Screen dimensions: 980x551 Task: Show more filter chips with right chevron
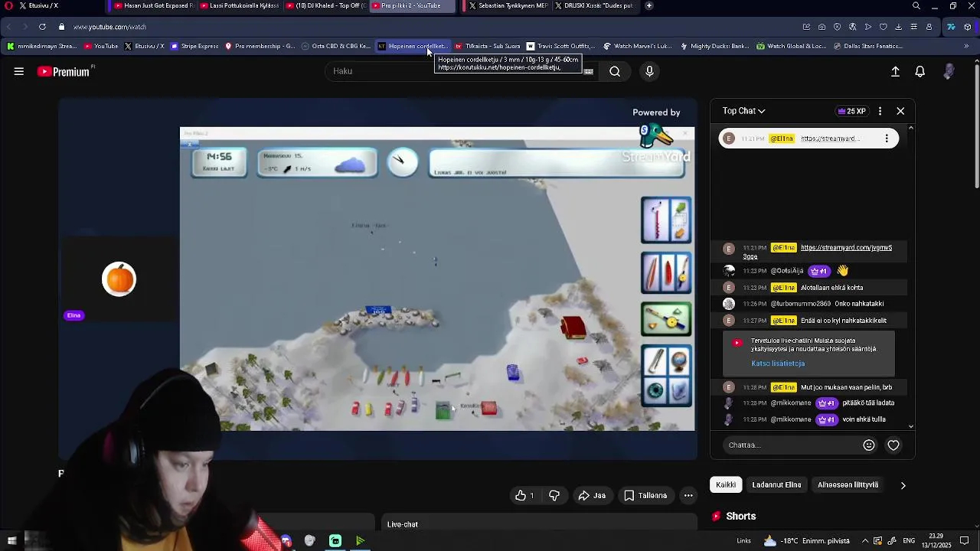coord(903,485)
